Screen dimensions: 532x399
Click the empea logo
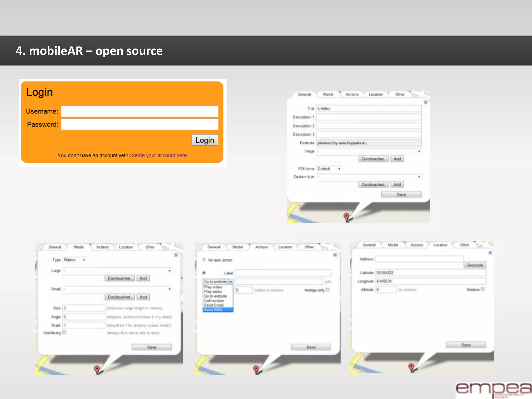(x=494, y=389)
